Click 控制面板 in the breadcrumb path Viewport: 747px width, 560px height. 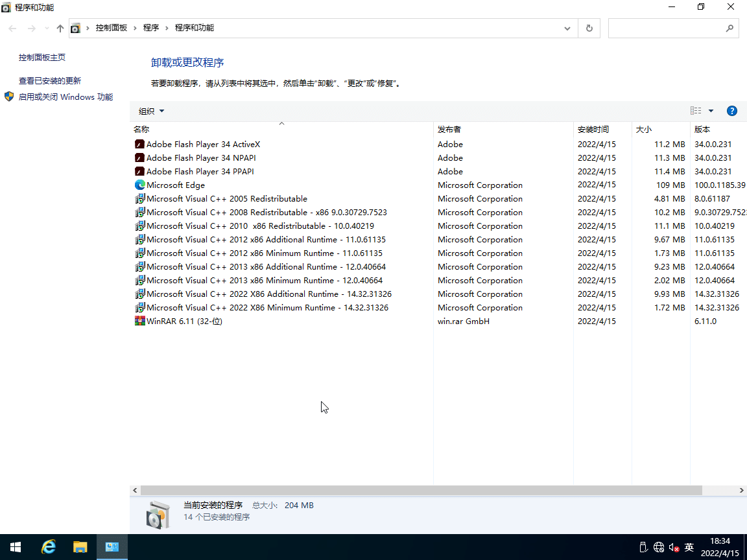pos(112,28)
